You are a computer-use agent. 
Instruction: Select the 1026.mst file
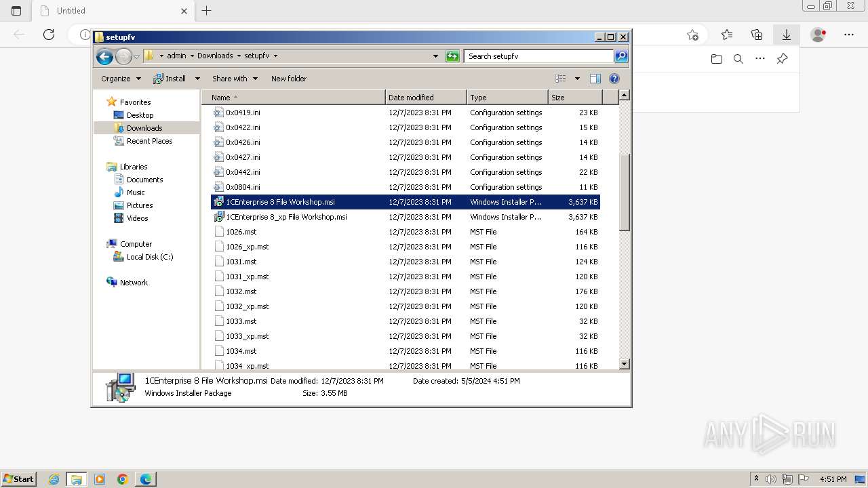point(241,232)
